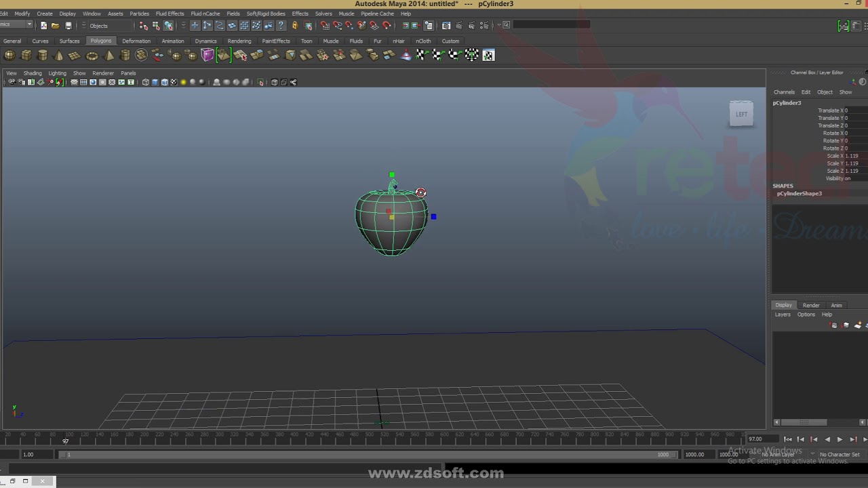The height and width of the screenshot is (488, 868).
Task: Click the green-bracketed extrude shelf icon
Action: (224, 56)
